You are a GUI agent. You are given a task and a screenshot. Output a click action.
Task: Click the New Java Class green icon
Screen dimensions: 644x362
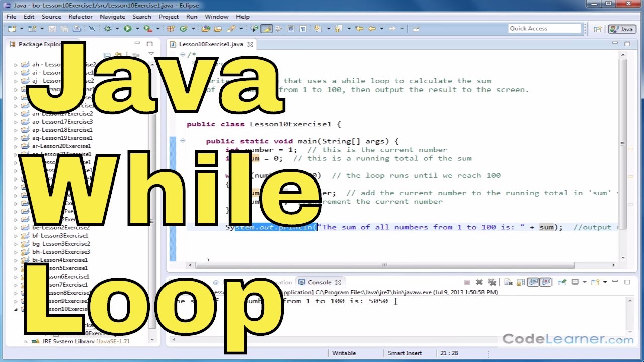point(183,29)
